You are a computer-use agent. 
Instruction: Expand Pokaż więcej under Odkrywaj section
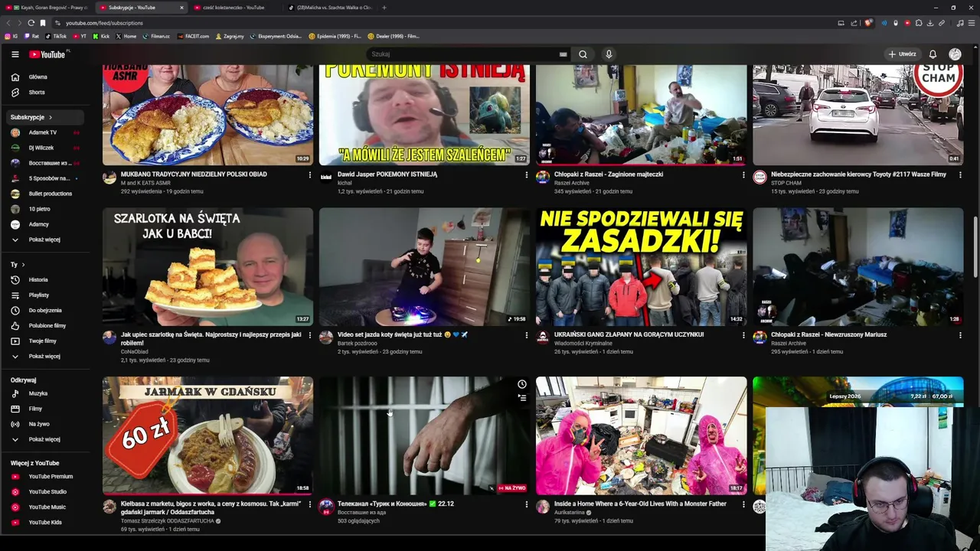pos(46,439)
